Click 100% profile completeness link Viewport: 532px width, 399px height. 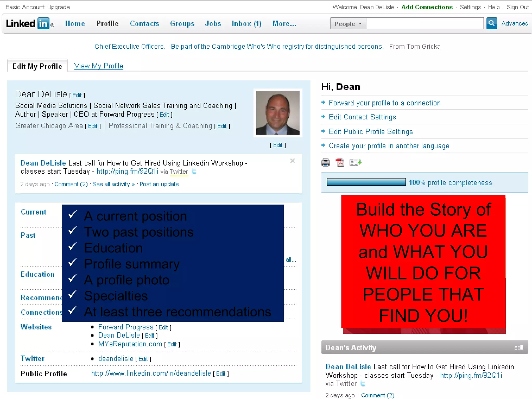point(450,183)
